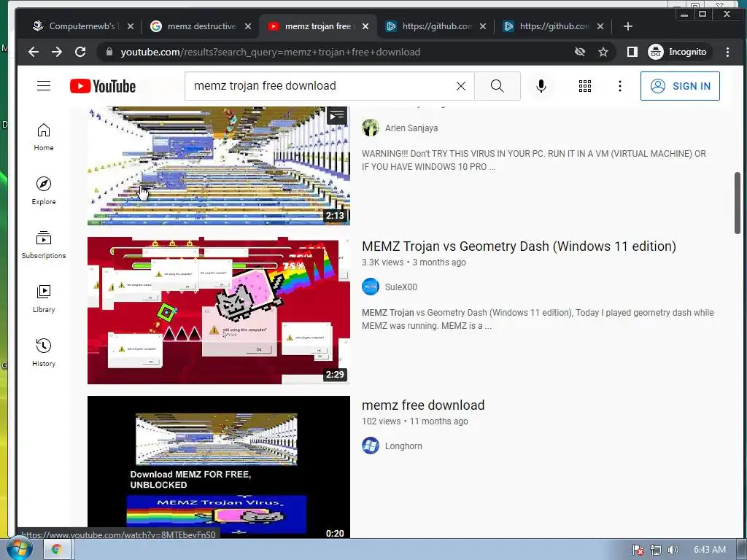Click the page vertical scrollbar thumb
747x560 pixels.
pos(738,203)
